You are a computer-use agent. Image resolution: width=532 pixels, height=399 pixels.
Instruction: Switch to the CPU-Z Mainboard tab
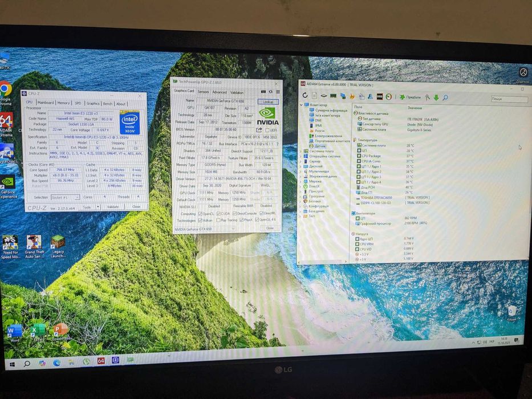click(46, 103)
